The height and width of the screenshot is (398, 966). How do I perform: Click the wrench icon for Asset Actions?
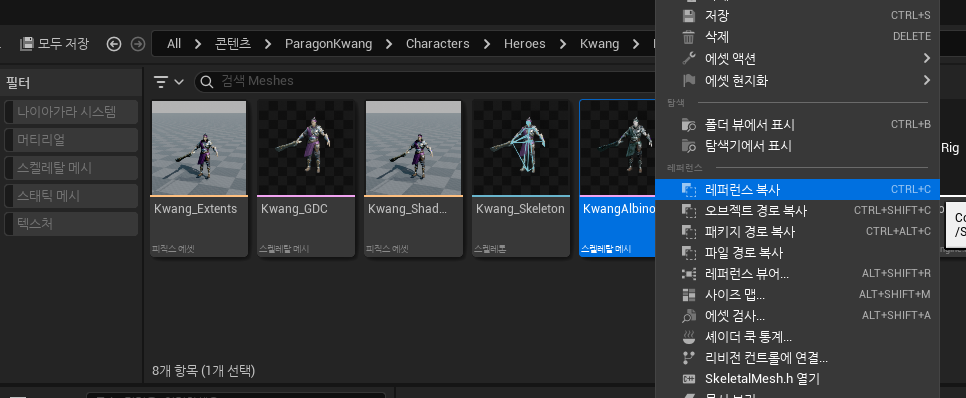point(689,59)
